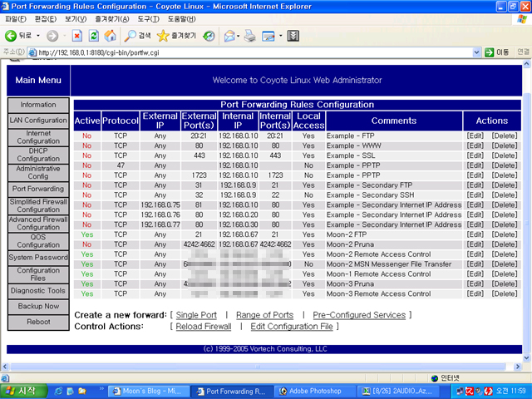Open the Advanced Firewall Configuration page
Screen dimensions: 532x399
(38, 224)
